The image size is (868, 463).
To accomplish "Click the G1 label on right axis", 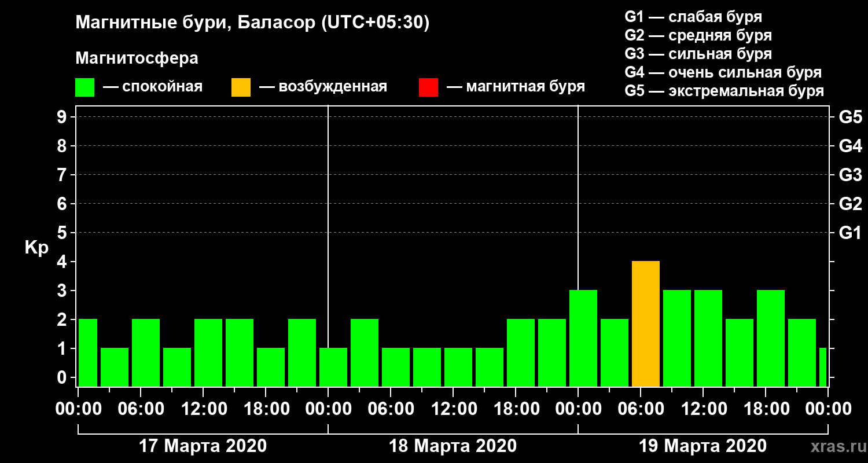I will [x=850, y=233].
